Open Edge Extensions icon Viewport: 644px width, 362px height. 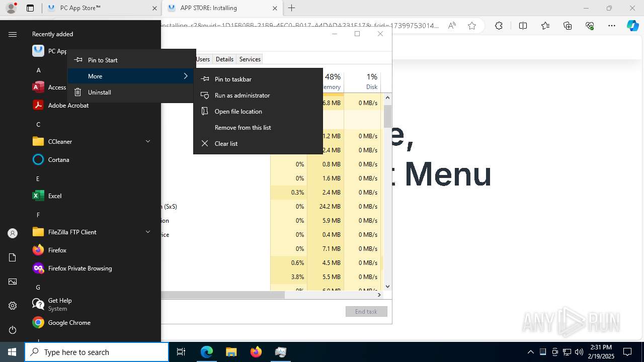(x=499, y=26)
